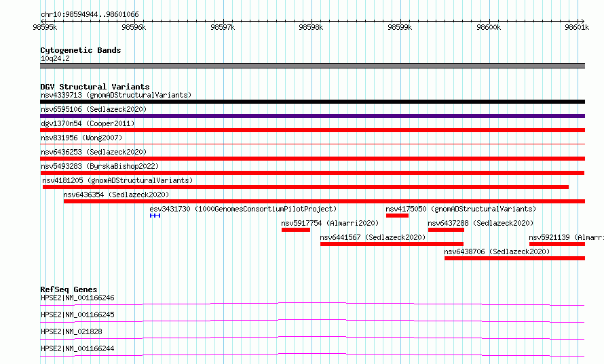The height and width of the screenshot is (364, 604).
Task: Open the nsv5493283 ByrskaBishop2022 label
Action: (100, 166)
